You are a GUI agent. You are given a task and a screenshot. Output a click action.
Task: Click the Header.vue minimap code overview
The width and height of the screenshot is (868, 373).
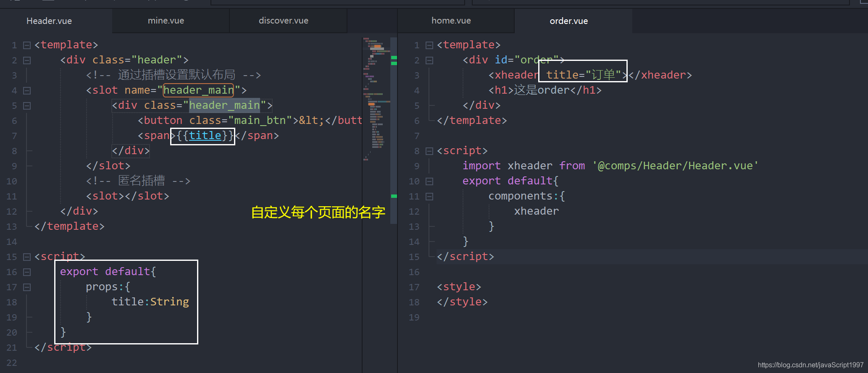[x=376, y=99]
